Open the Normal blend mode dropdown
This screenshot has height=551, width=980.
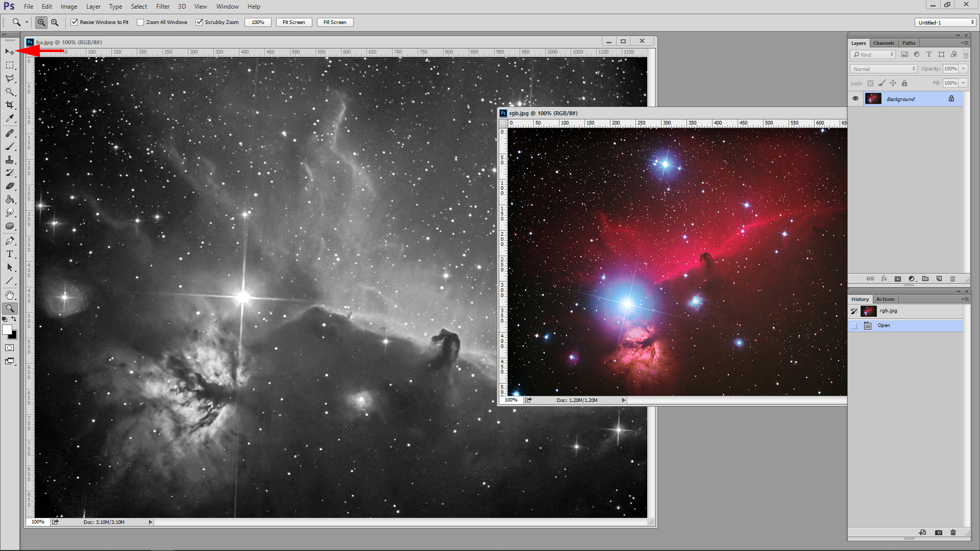tap(884, 69)
